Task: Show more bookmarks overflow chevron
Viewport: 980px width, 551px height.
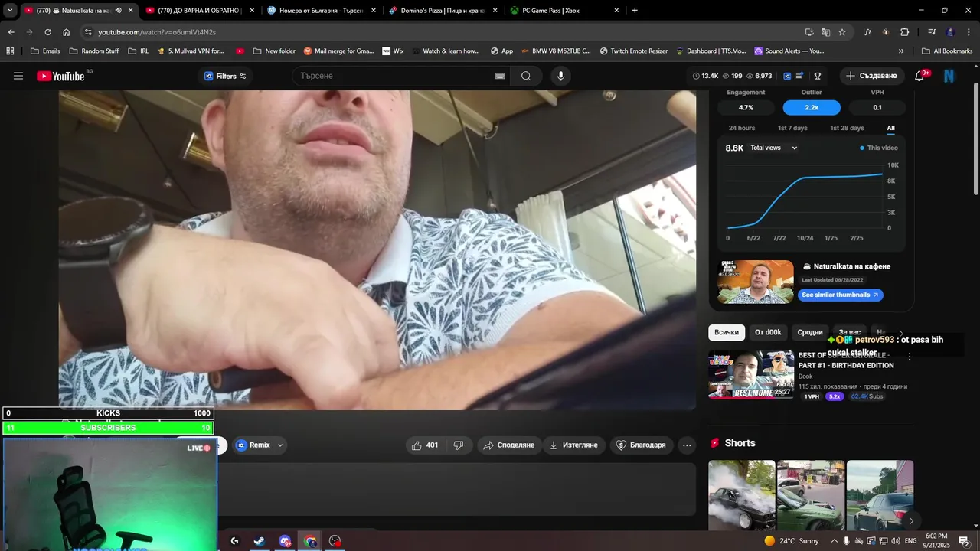Action: pyautogui.click(x=901, y=51)
